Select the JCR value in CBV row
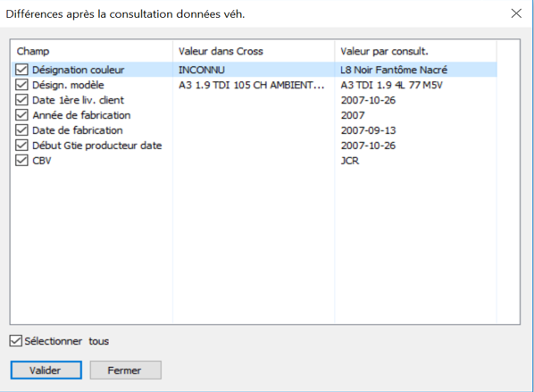The height and width of the screenshot is (392, 534). tap(350, 161)
